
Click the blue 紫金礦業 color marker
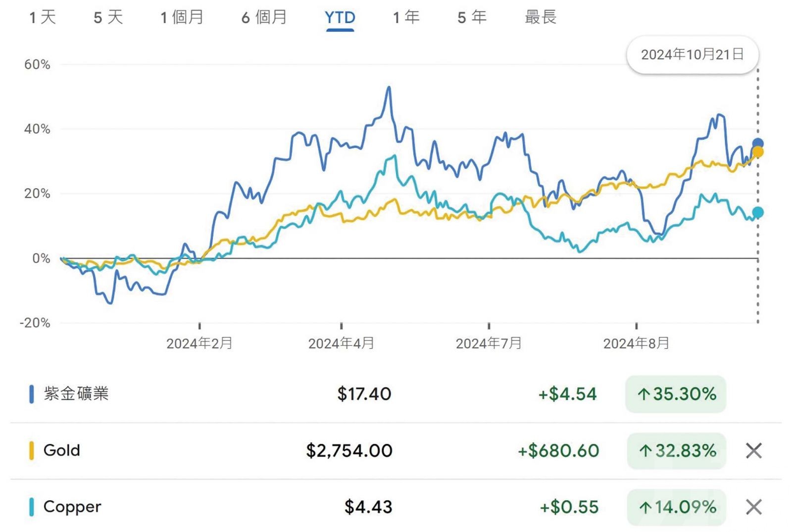pyautogui.click(x=32, y=394)
